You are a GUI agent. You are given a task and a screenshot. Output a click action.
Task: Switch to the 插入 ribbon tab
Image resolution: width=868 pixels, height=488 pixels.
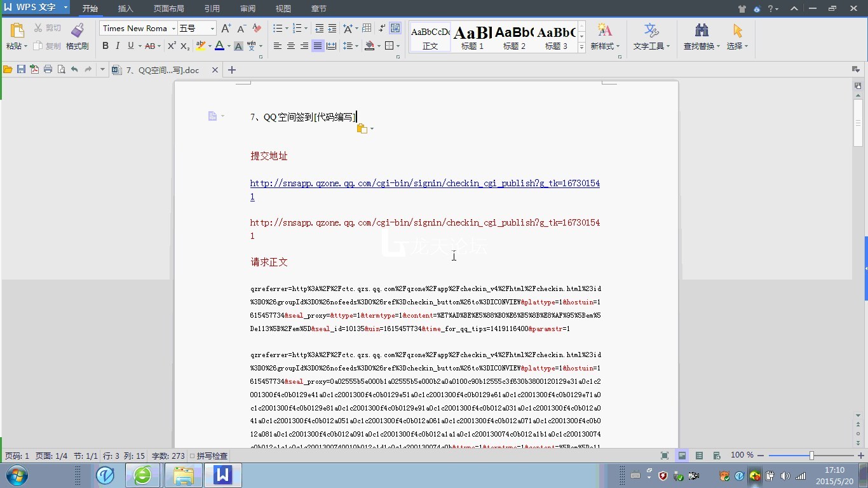tap(125, 8)
